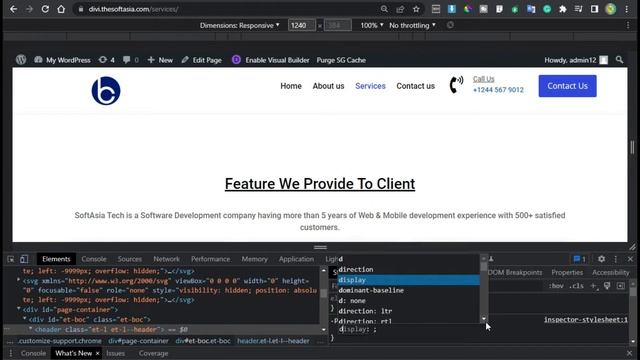Viewport: 640px width, 360px height.
Task: Toggle the browser side panel
Action: coord(594,9)
